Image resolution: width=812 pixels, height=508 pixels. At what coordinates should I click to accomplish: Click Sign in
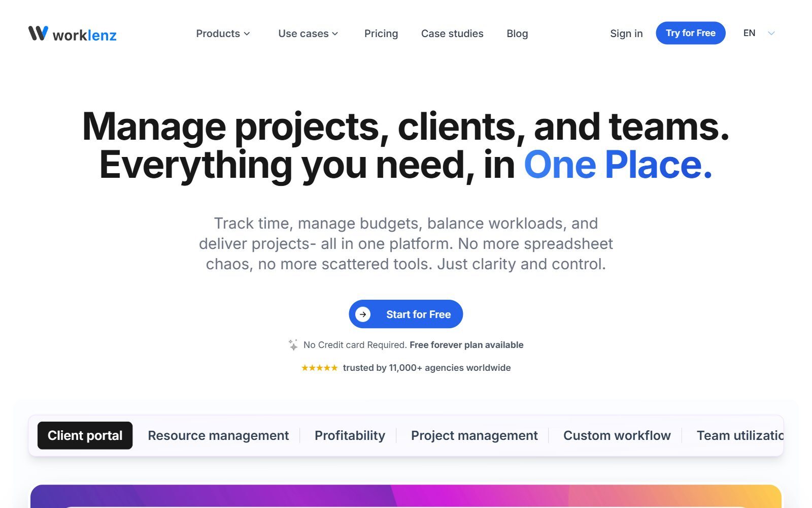pos(626,34)
